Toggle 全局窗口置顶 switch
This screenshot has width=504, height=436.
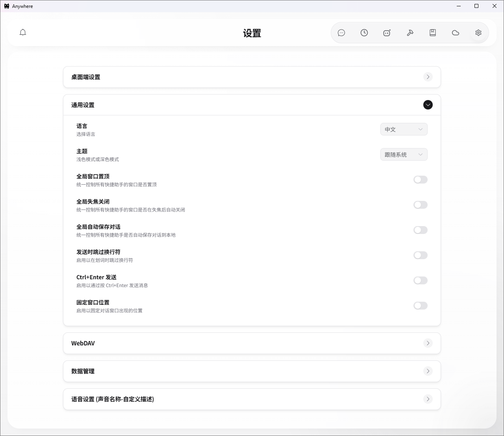tap(421, 180)
